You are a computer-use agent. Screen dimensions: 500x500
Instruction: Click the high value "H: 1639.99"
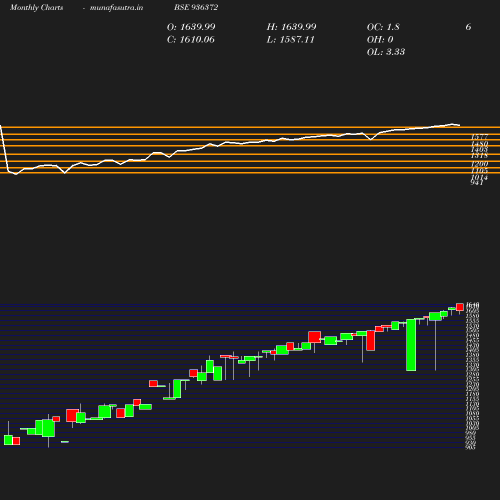[291, 27]
